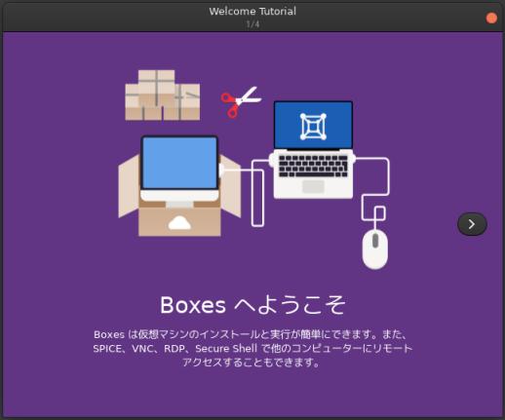Click the 'Boxes へようこそ' heading
The image size is (505, 420).
tap(252, 305)
